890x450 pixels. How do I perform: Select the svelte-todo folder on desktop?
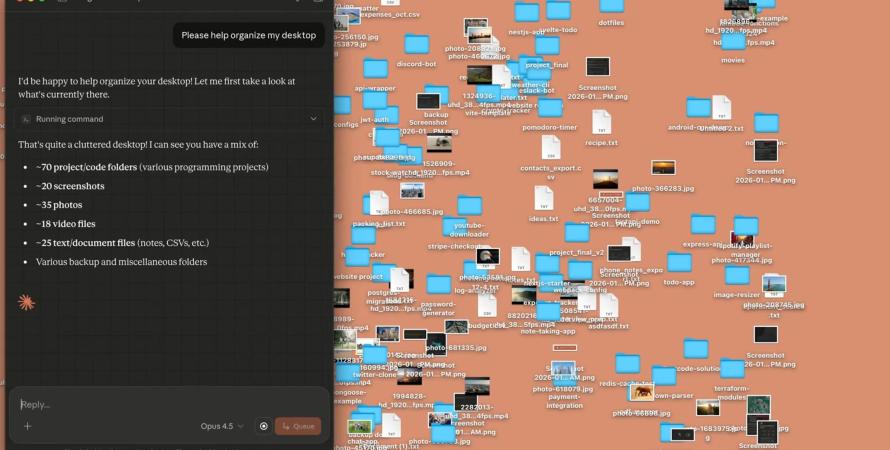[x=559, y=10]
